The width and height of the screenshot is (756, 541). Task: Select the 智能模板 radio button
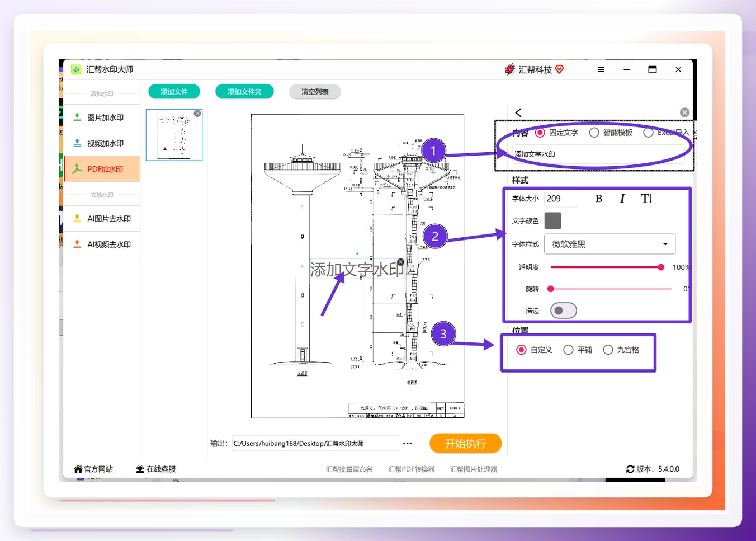point(594,133)
